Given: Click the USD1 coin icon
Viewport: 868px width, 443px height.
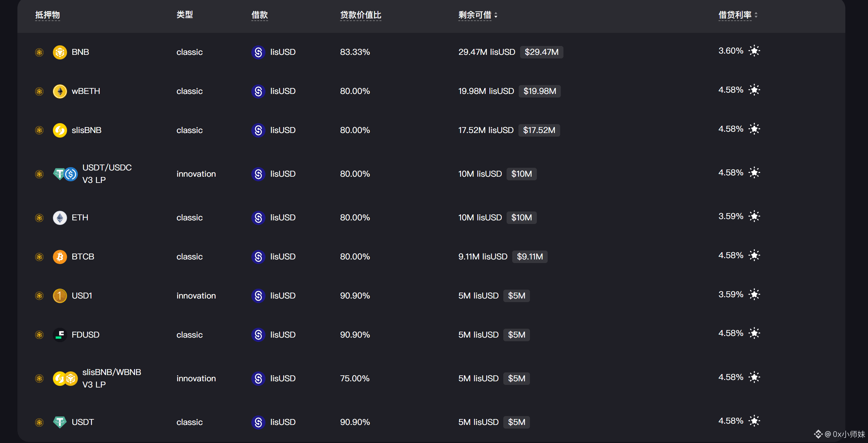Looking at the screenshot, I should pos(60,296).
